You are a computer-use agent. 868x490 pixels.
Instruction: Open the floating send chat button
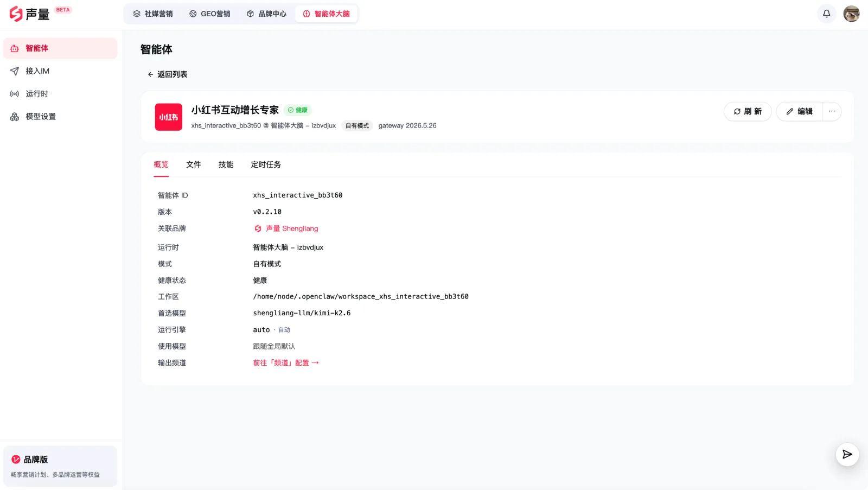tap(847, 454)
